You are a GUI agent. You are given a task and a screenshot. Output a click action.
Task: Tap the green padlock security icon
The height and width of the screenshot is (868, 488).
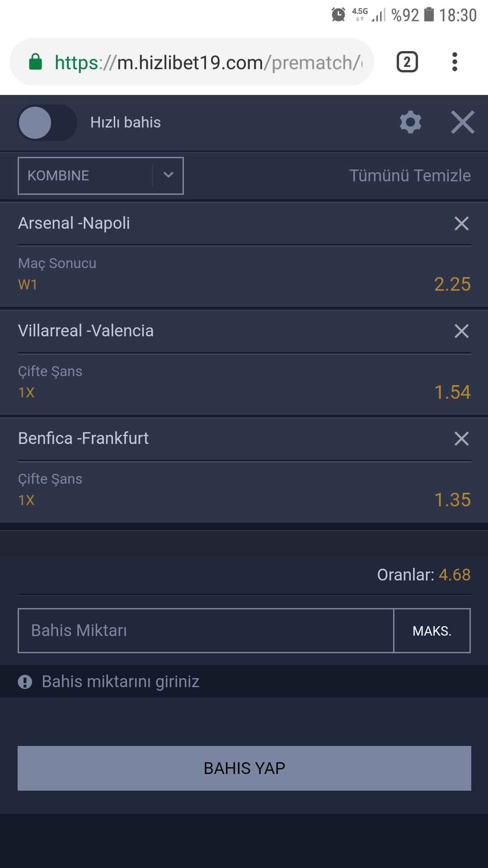pos(35,62)
